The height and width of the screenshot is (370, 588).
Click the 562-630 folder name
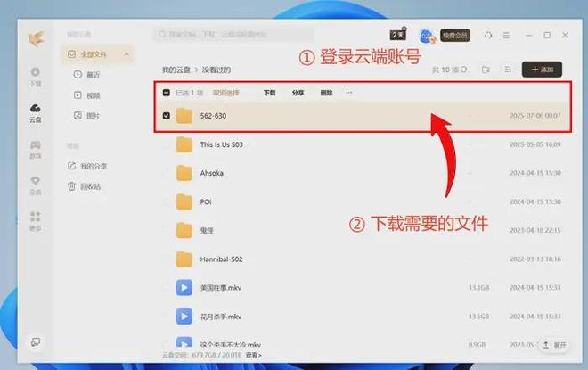tap(213, 116)
